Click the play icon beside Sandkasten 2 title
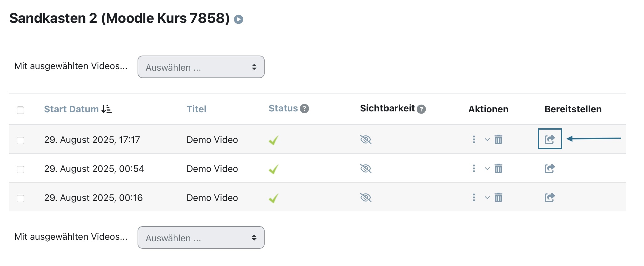644x266 pixels. 238,19
